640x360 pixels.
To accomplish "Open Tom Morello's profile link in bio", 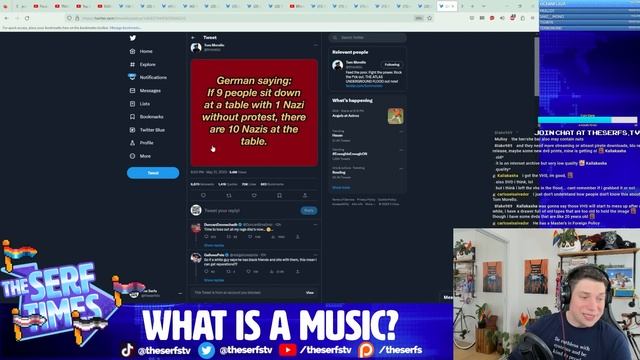I will coord(364,86).
